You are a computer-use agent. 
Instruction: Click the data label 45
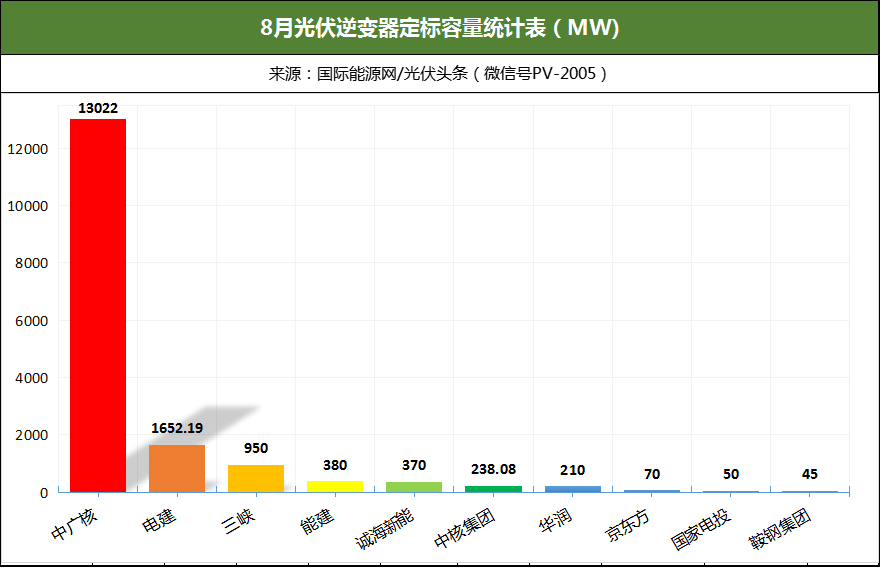[x=810, y=474]
